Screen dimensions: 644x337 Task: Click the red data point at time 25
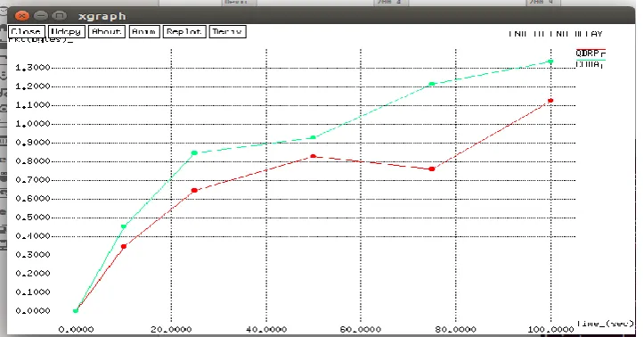tap(194, 190)
